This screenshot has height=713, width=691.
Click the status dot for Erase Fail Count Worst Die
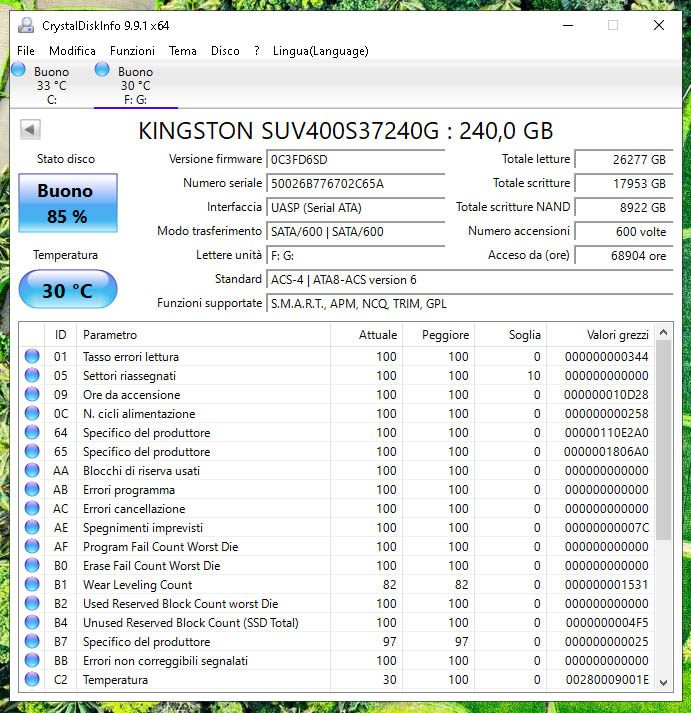pyautogui.click(x=32, y=566)
